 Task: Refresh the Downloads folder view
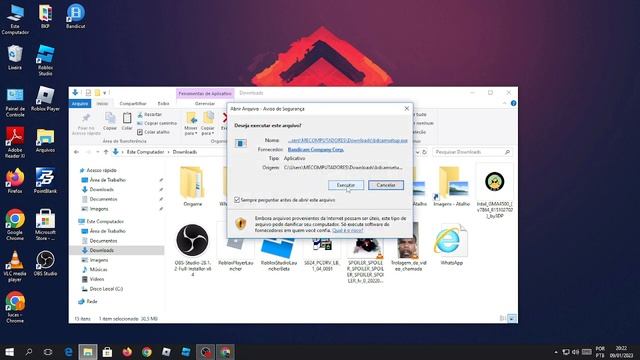pyautogui.click(x=424, y=152)
